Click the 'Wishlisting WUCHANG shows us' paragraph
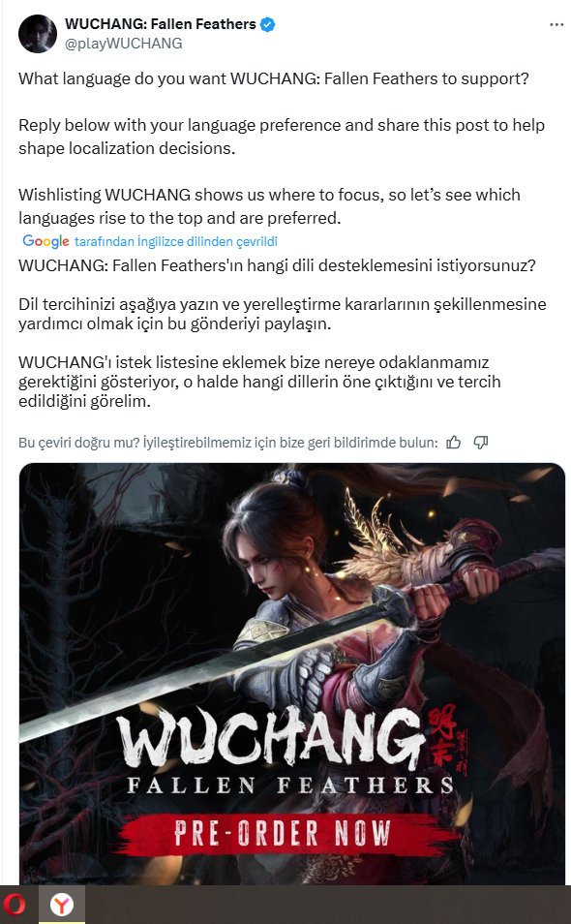Viewport: 571px width, 924px height. point(269,206)
